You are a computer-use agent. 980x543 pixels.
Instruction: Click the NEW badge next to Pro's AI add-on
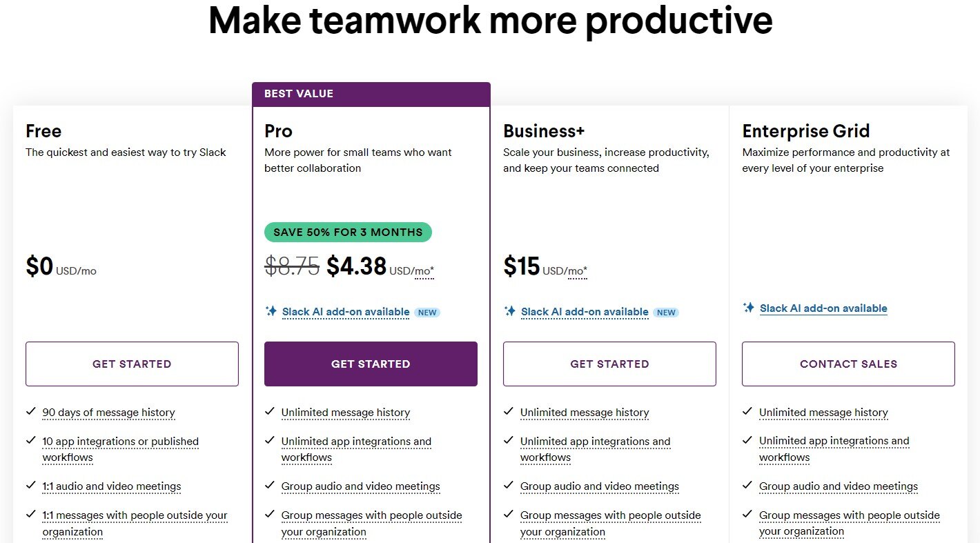pyautogui.click(x=427, y=312)
